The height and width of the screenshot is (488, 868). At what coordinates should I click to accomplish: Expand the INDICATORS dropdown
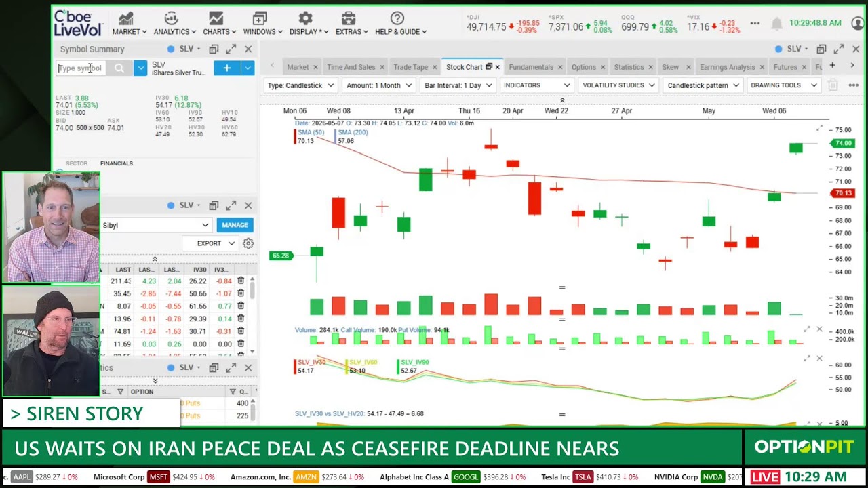(x=536, y=85)
